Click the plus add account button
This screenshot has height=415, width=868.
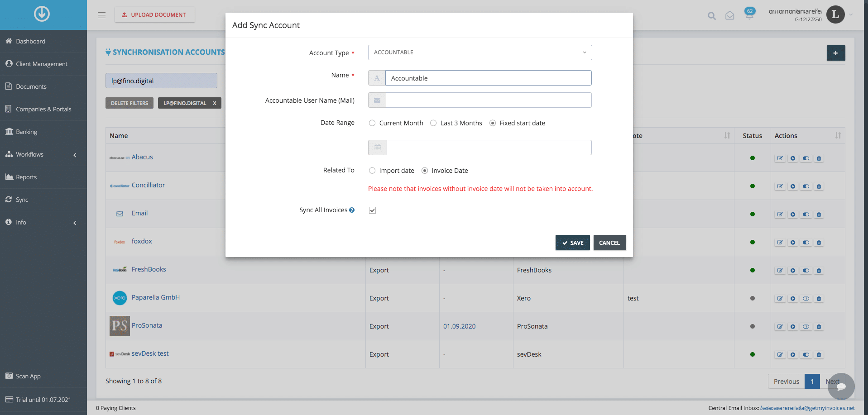click(x=836, y=53)
